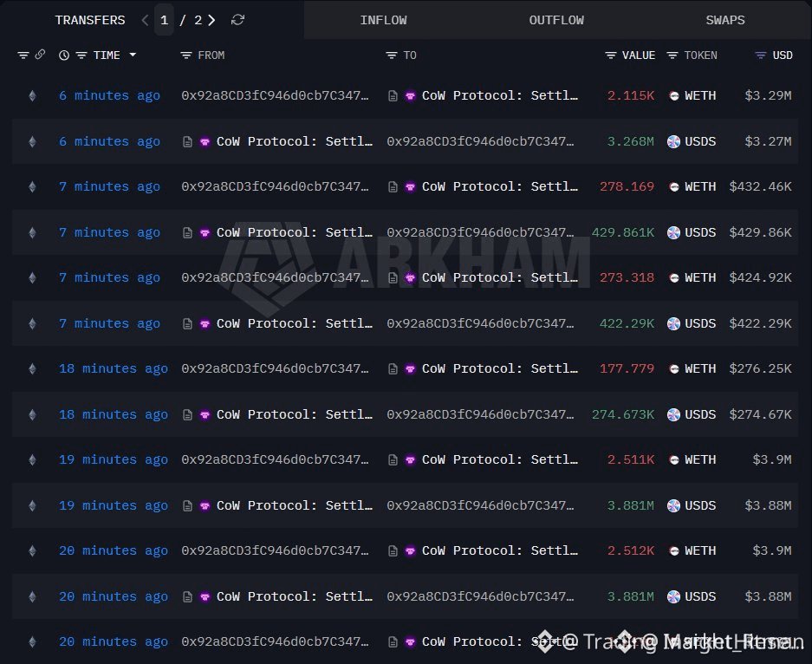Select value 273.318 in WETH row
This screenshot has width=812, height=664.
coord(627,277)
